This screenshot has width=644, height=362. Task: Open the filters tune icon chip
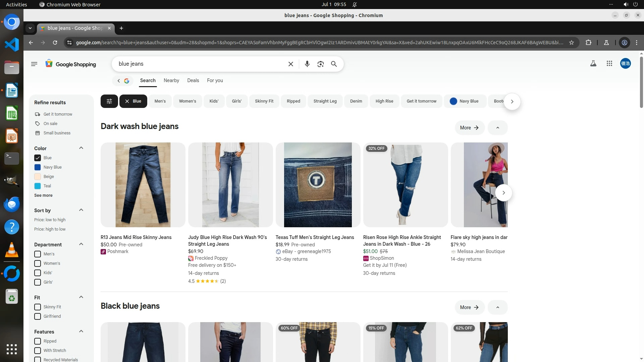109,101
